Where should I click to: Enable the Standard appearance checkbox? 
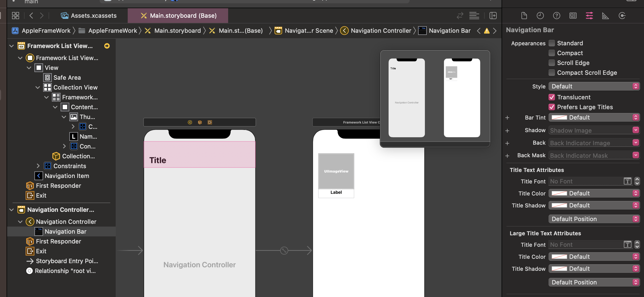coord(552,43)
